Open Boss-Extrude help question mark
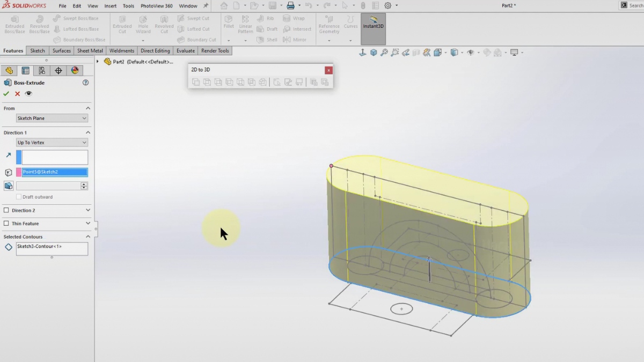The width and height of the screenshot is (644, 362). [85, 83]
